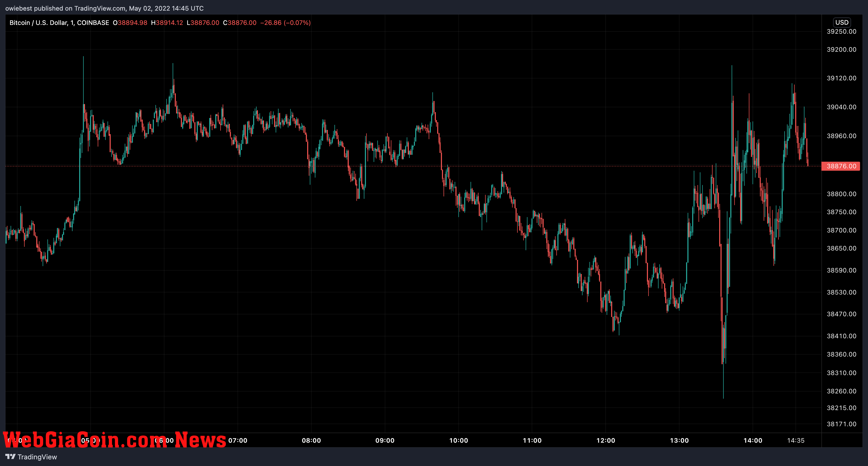The image size is (868, 466).
Task: Click the 38530.00 price axis label
Action: (x=841, y=292)
